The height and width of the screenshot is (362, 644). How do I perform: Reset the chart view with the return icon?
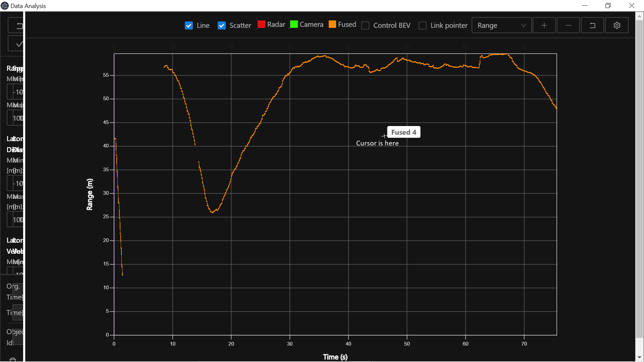pos(592,25)
